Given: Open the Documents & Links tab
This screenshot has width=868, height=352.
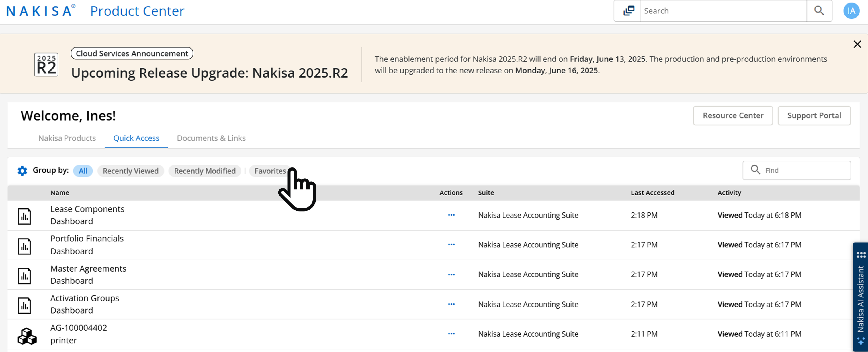Looking at the screenshot, I should click(211, 138).
